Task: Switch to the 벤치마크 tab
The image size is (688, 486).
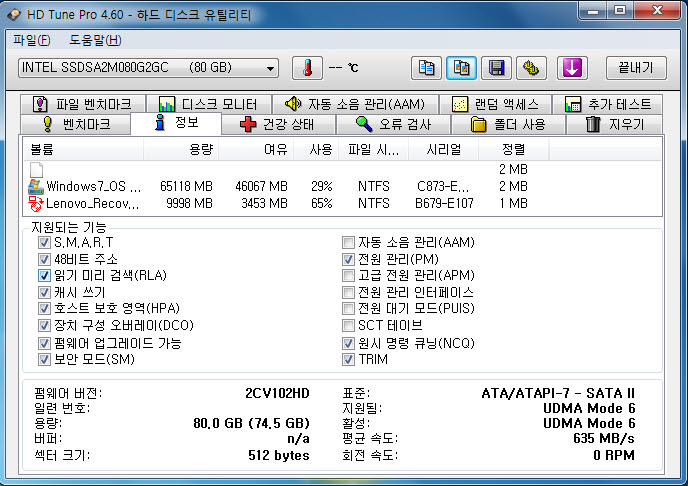Action: point(75,124)
